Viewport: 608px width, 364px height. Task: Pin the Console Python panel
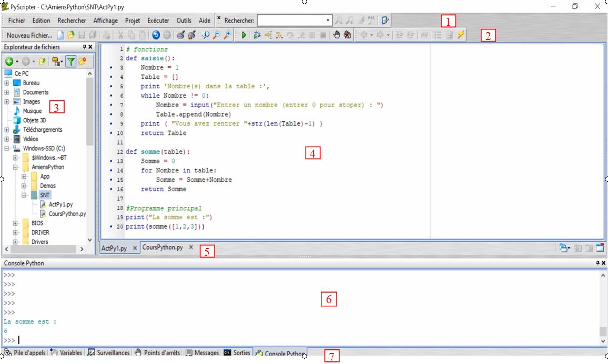pos(597,263)
